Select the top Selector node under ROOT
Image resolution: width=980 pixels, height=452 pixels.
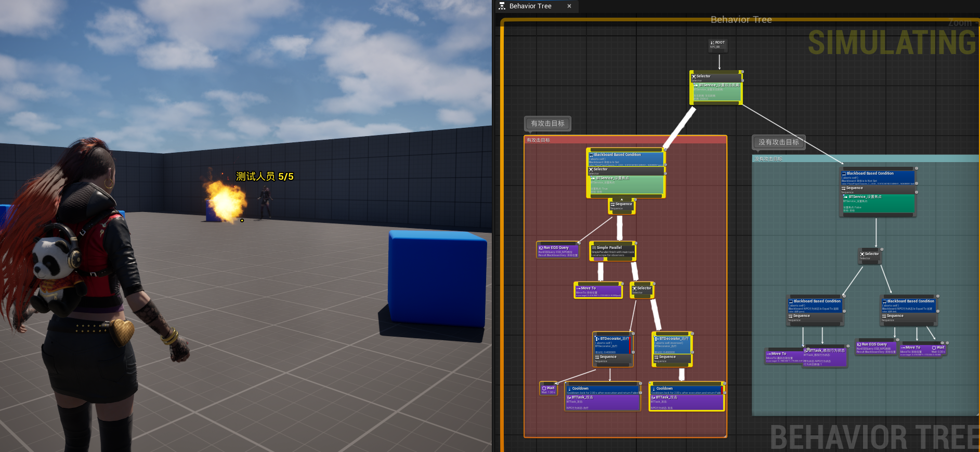point(716,77)
